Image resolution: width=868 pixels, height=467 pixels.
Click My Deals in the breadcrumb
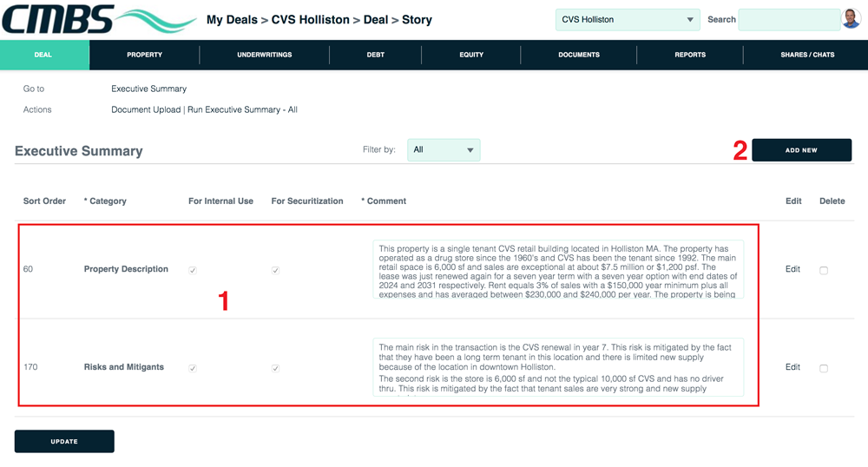pyautogui.click(x=232, y=20)
